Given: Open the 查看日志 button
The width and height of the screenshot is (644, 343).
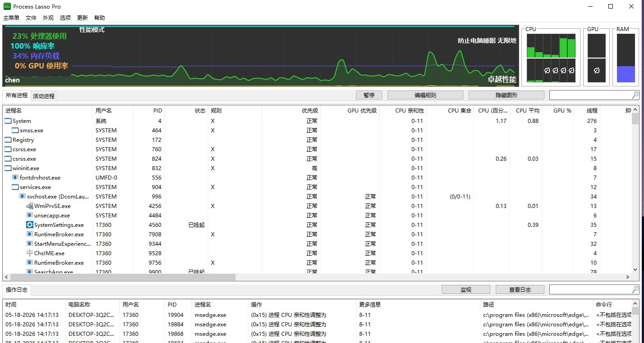Looking at the screenshot, I should (x=520, y=289).
